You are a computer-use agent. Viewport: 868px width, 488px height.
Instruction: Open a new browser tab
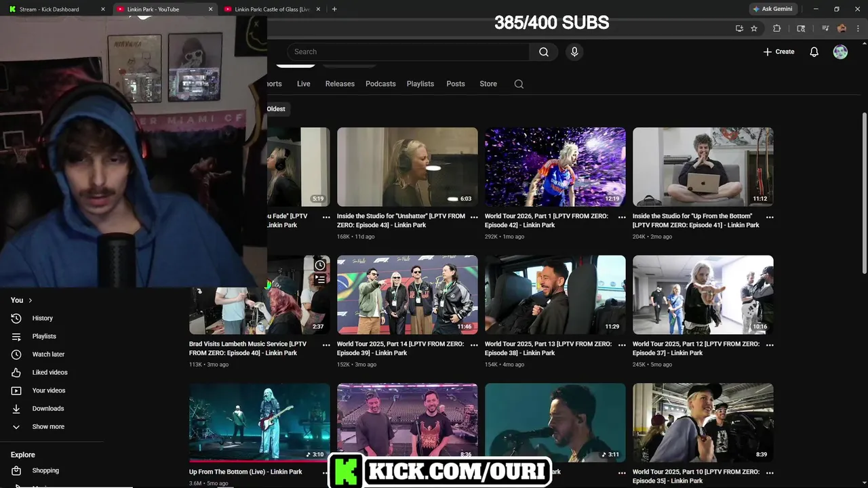(x=334, y=9)
